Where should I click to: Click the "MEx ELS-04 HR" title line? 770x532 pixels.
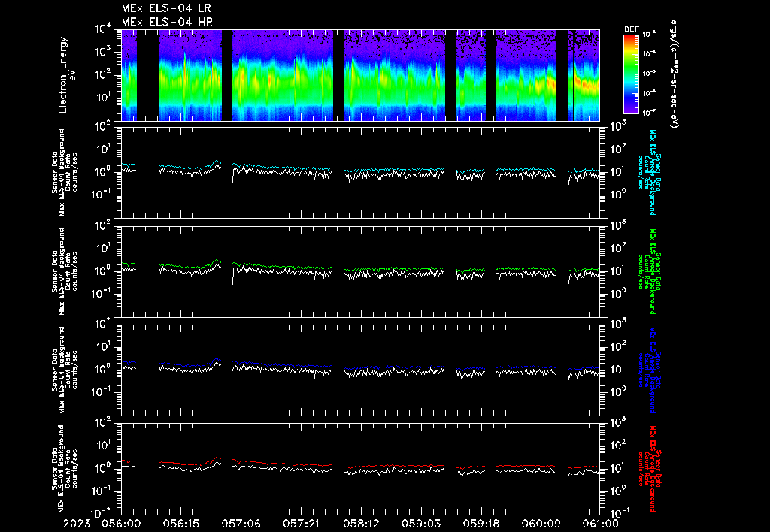tap(167, 22)
